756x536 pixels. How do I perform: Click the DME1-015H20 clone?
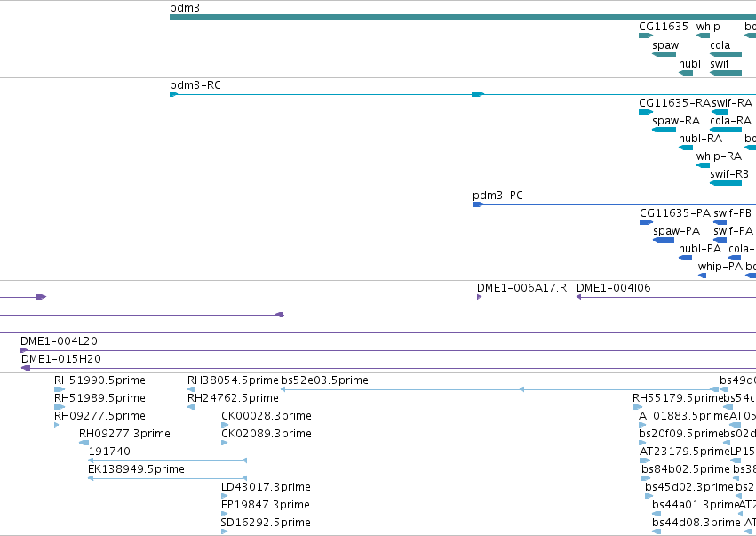pos(388,369)
